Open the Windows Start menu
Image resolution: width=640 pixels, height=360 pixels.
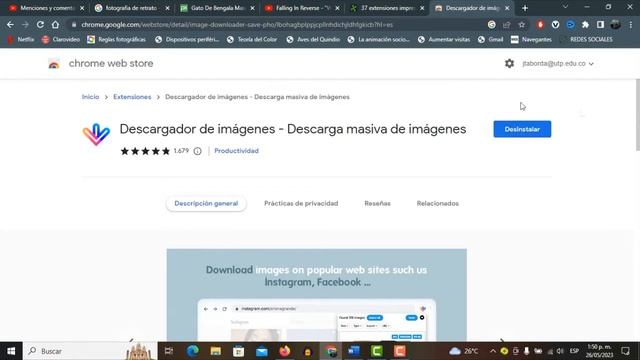pyautogui.click(x=11, y=351)
